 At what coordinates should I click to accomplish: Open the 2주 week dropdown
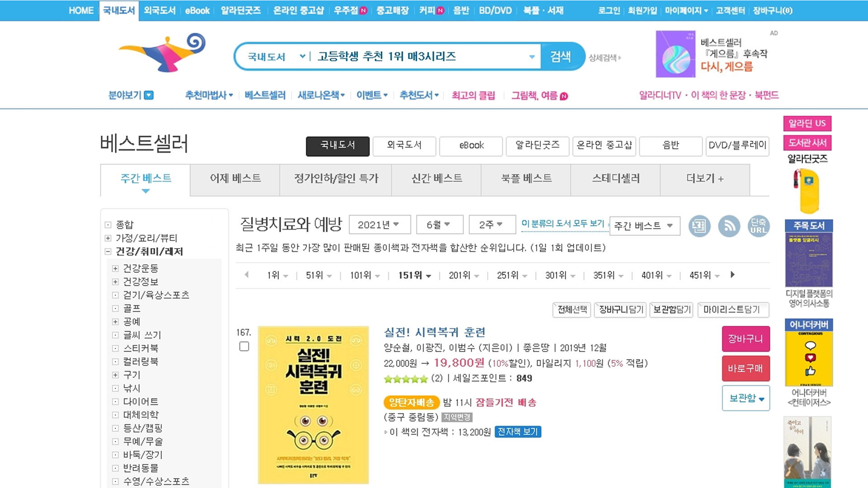pos(492,225)
